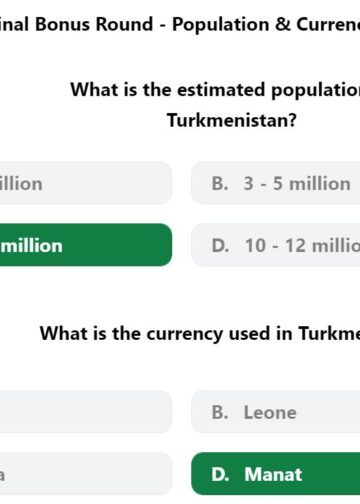Screen dimensions: 360x504
Task: Select "Leone" as the currency answer
Action: 275,412
